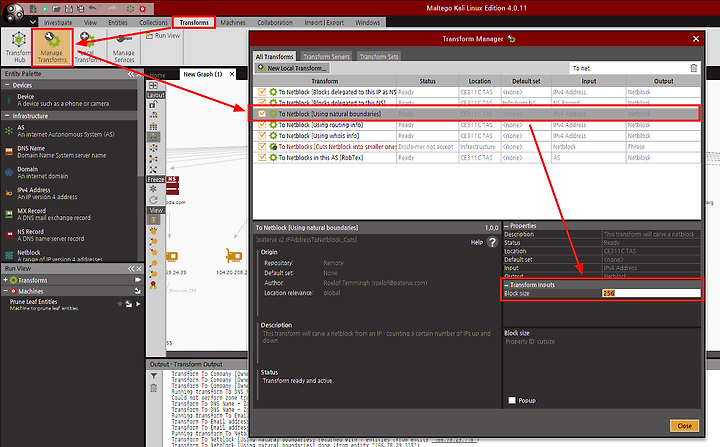Open the Entities ribbon tab

coord(118,23)
